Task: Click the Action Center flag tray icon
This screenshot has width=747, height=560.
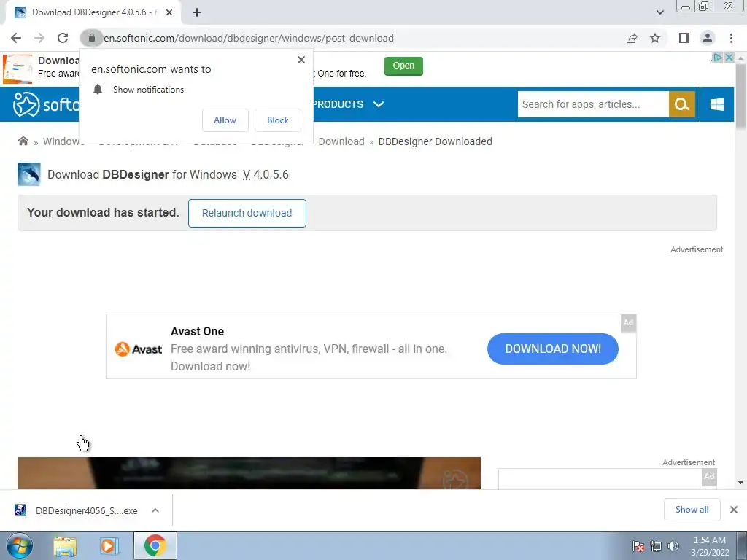Action: [x=638, y=546]
